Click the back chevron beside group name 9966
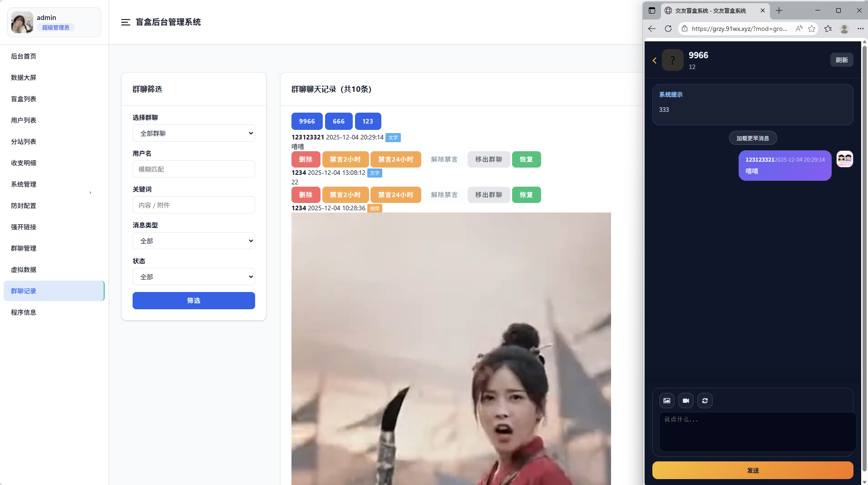 (x=655, y=60)
